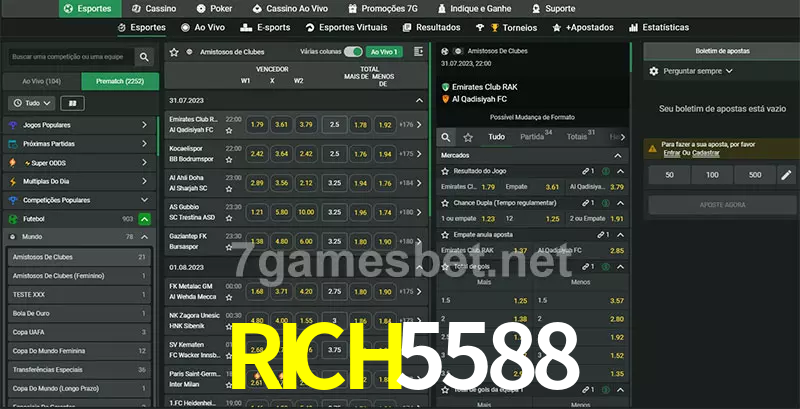Image resolution: width=800 pixels, height=409 pixels.
Task: Toggle the Várias colunas switch
Action: 353,52
